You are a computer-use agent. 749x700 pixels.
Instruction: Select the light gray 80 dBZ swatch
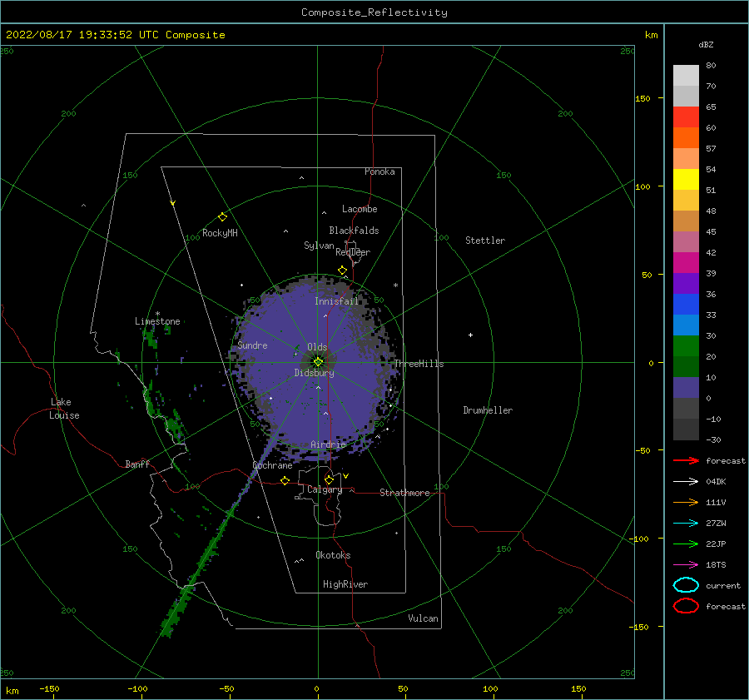[686, 76]
